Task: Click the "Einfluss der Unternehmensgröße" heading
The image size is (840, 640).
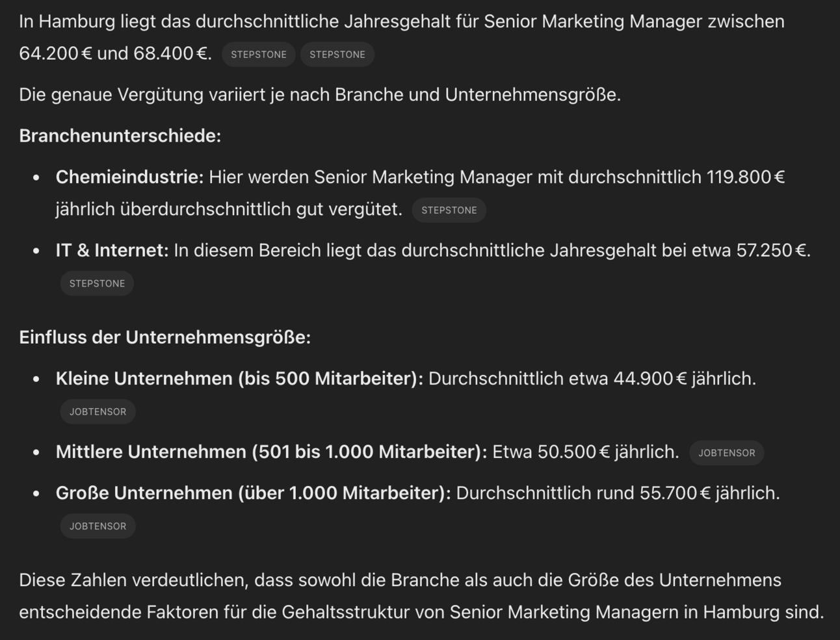Action: 165,337
